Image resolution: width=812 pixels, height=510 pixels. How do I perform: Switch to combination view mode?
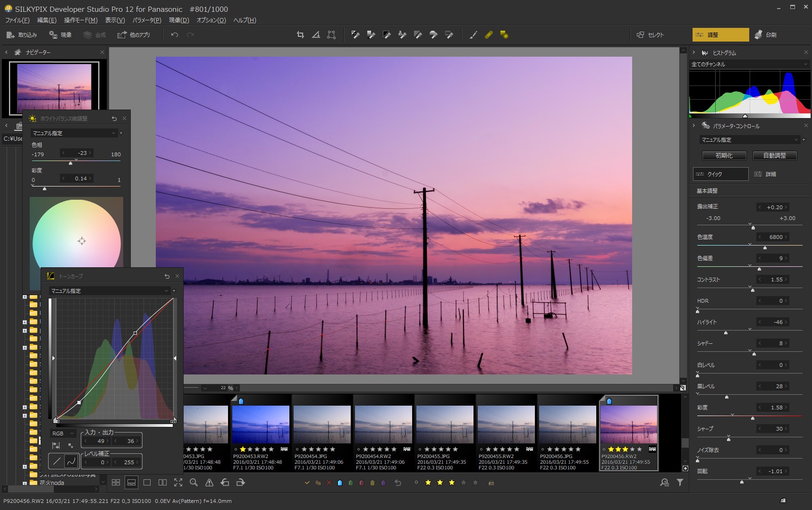point(131,483)
